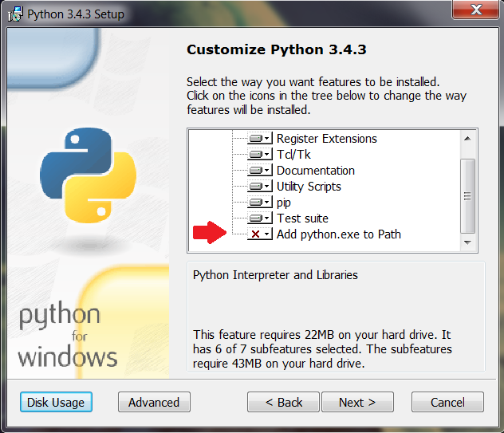Click the Customize Python 3.4.3 heading
Screen dimensions: 504x433
[x=277, y=49]
